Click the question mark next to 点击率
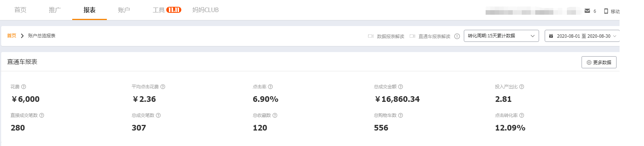The image size is (644, 146). point(270,87)
